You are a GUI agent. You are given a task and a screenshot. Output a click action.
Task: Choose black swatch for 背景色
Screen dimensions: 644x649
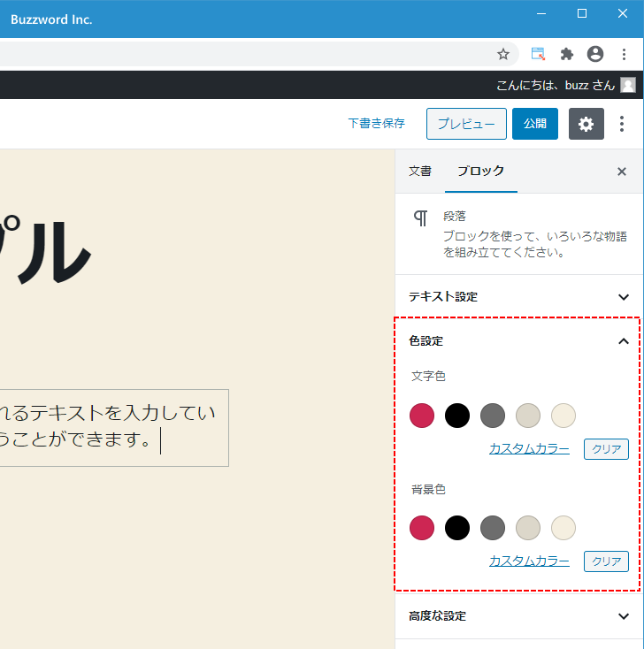click(457, 528)
